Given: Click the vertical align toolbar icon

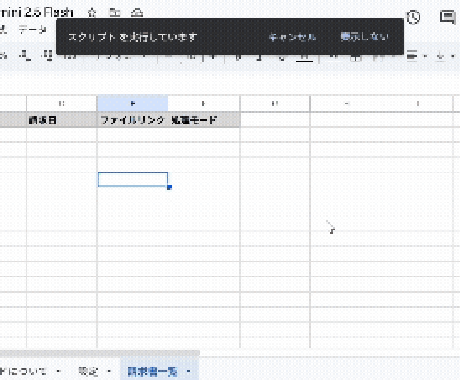Looking at the screenshot, I should pos(441,56).
